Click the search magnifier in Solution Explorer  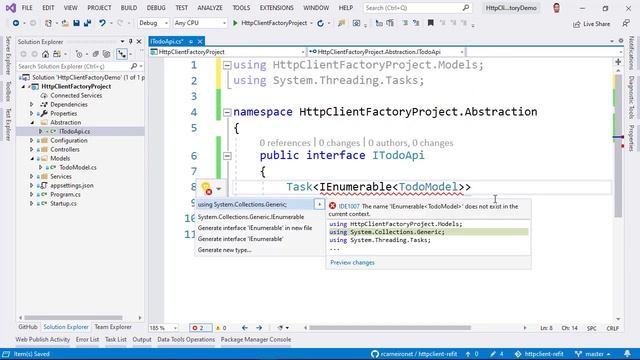point(133,66)
